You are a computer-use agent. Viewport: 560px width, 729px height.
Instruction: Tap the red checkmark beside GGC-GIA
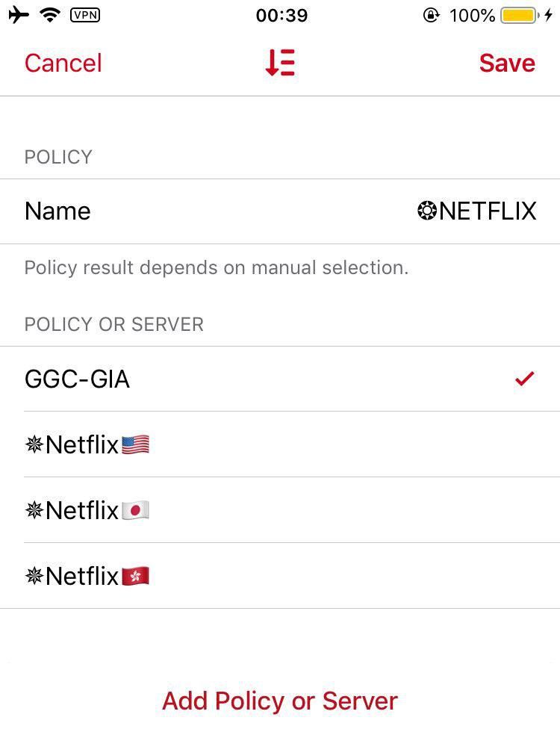click(524, 379)
